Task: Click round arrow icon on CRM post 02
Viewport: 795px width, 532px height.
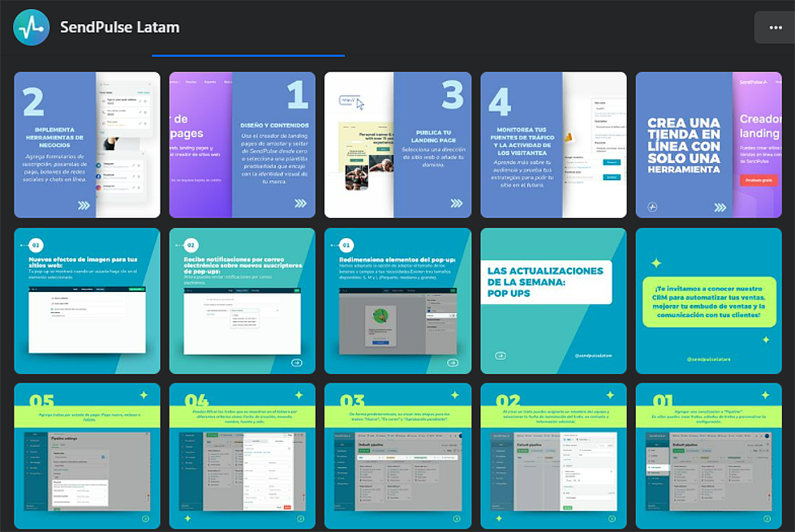Action: (612, 518)
